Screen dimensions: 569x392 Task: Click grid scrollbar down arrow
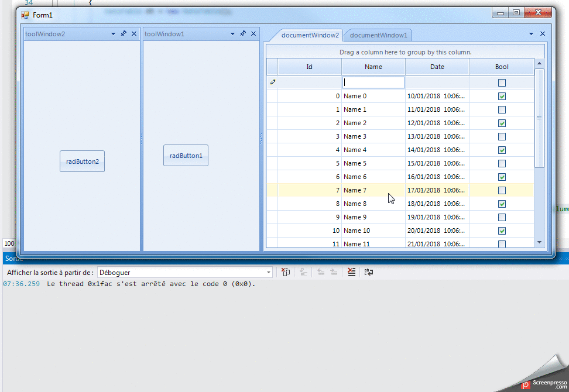[x=539, y=242]
